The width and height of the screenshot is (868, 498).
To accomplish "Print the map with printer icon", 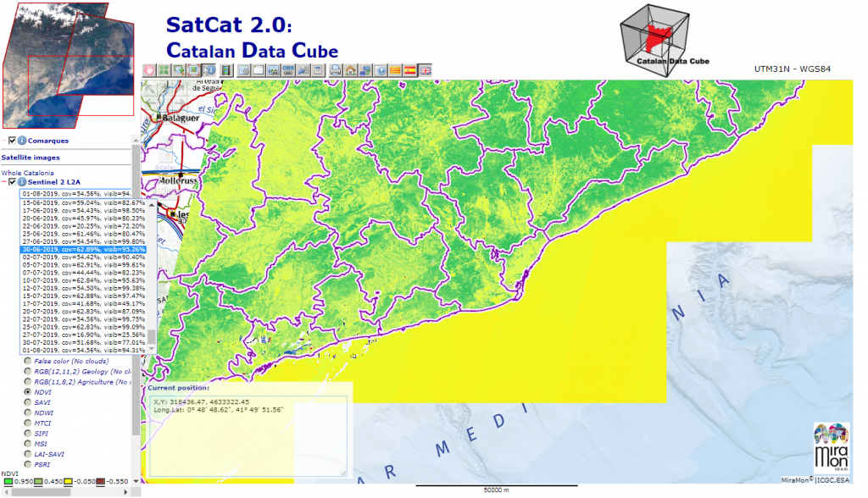I will coord(336,70).
